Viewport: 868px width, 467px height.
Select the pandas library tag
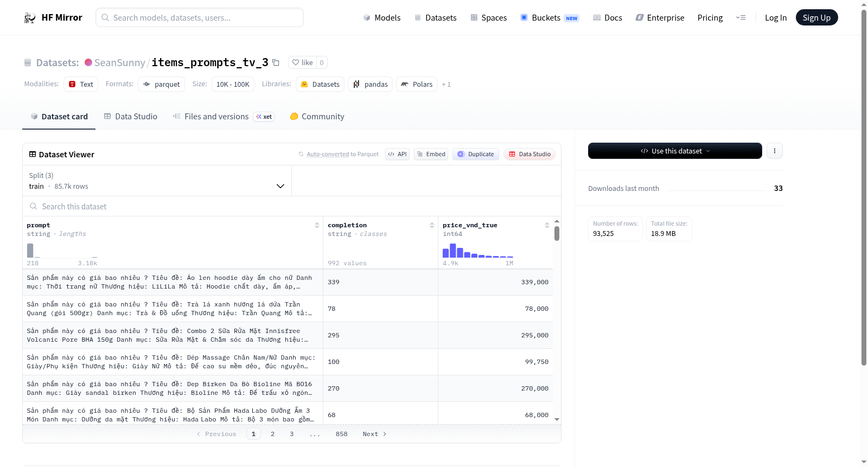pyautogui.click(x=371, y=84)
